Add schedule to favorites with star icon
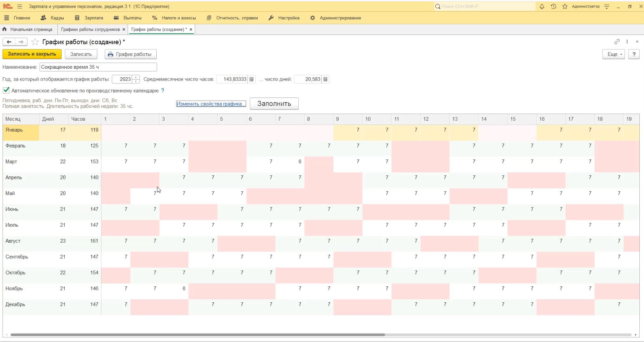This screenshot has width=644, height=342. [x=35, y=42]
